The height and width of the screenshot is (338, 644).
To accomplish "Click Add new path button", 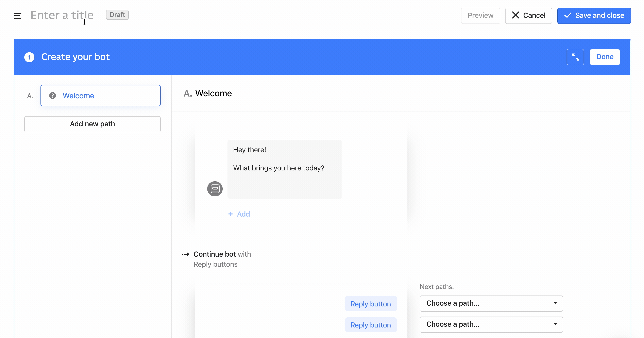I will 92,124.
